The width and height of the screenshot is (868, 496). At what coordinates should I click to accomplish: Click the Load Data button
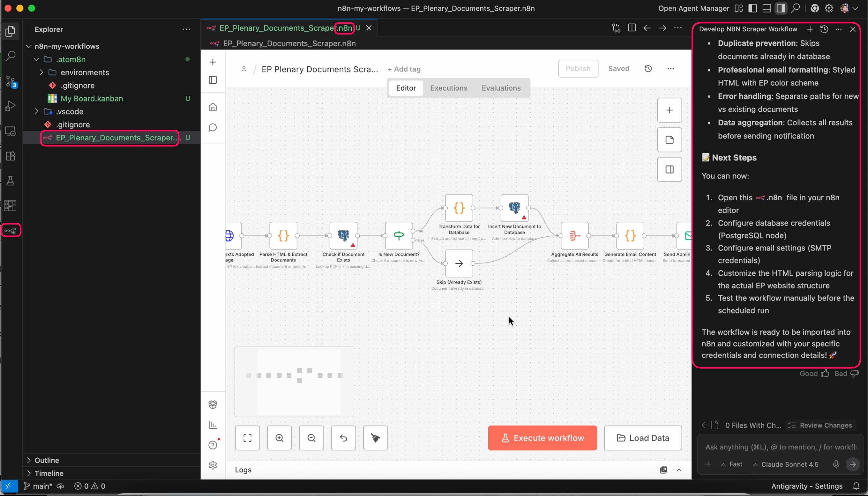coord(643,438)
